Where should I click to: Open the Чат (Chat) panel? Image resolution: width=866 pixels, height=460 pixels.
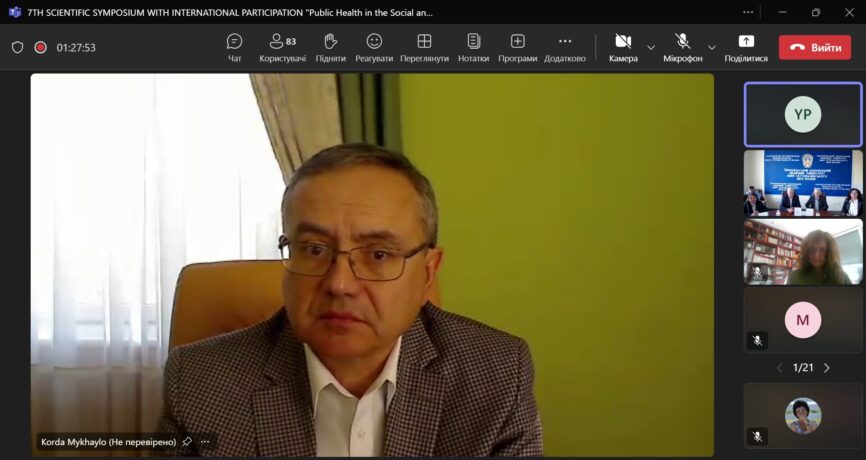click(x=234, y=46)
